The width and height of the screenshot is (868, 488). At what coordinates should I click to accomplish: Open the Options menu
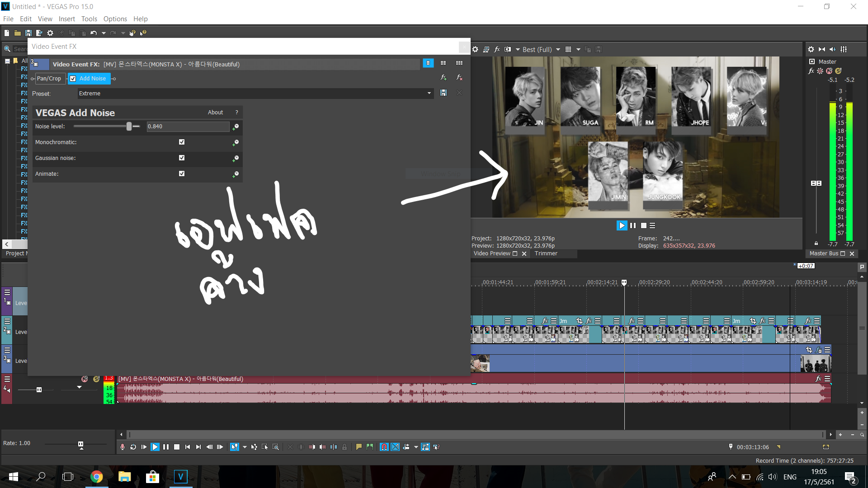click(x=115, y=19)
